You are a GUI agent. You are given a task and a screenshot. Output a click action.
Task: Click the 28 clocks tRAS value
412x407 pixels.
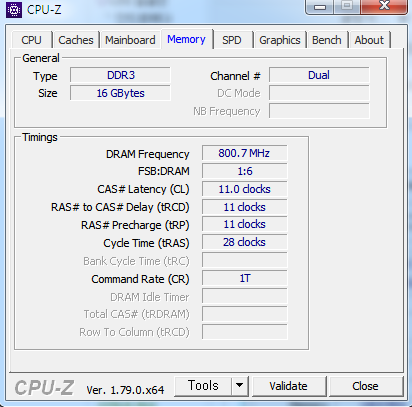point(244,242)
